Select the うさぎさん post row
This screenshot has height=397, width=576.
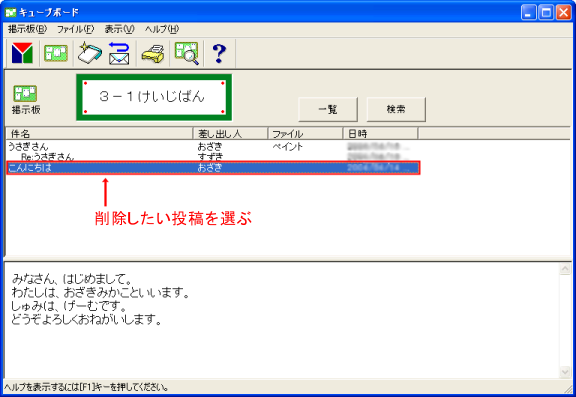213,147
